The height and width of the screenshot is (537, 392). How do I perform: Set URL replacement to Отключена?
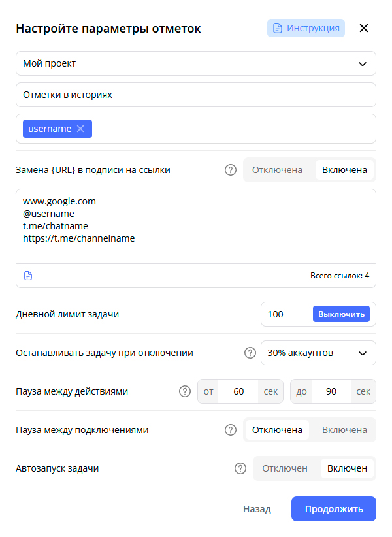click(x=278, y=170)
